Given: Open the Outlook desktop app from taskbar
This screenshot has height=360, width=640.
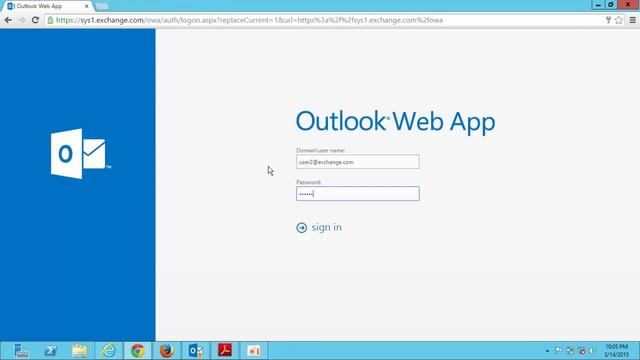Looking at the screenshot, I should coord(196,351).
